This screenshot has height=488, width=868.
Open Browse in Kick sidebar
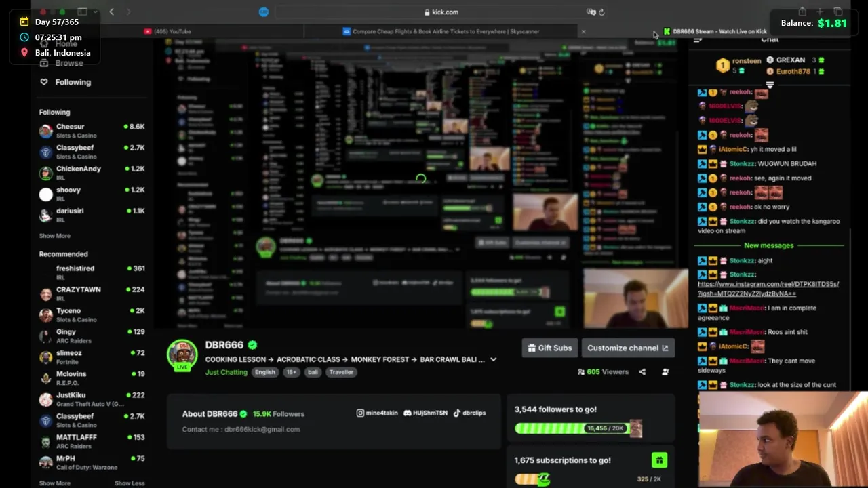tap(69, 63)
